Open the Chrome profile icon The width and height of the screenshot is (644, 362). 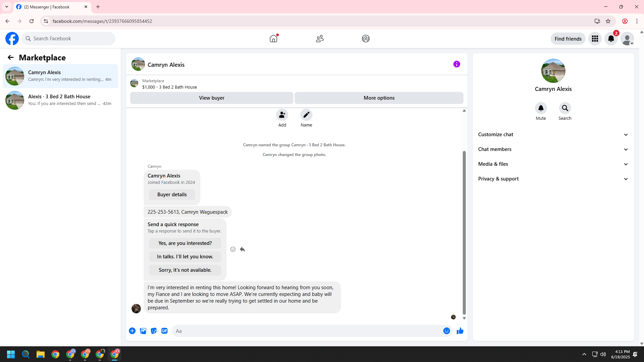pyautogui.click(x=625, y=21)
